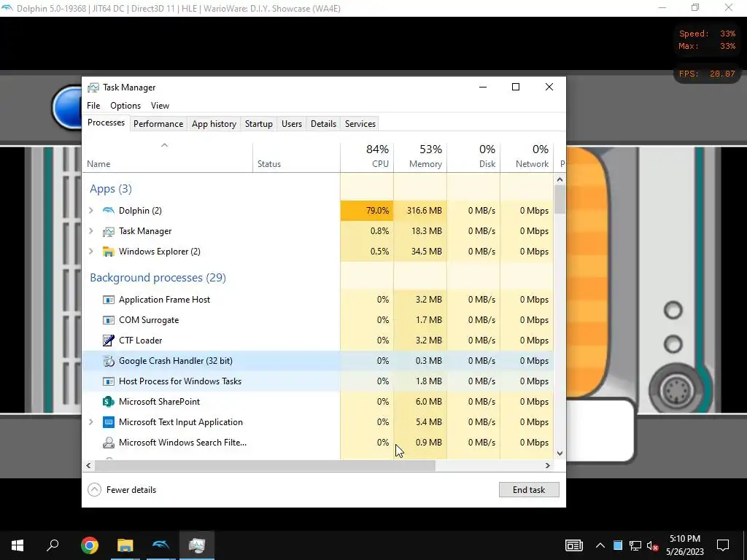
Task: Switch to Dolphin via taskbar icon
Action: coord(161,545)
